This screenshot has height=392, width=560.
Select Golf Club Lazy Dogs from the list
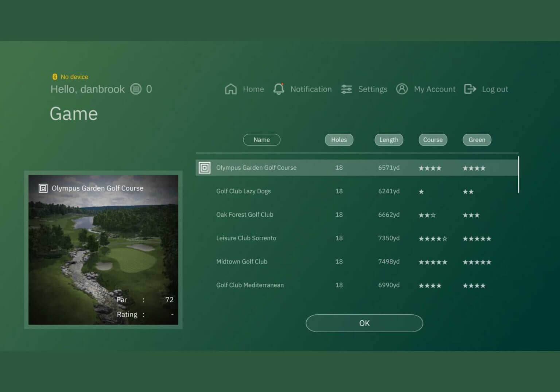243,191
